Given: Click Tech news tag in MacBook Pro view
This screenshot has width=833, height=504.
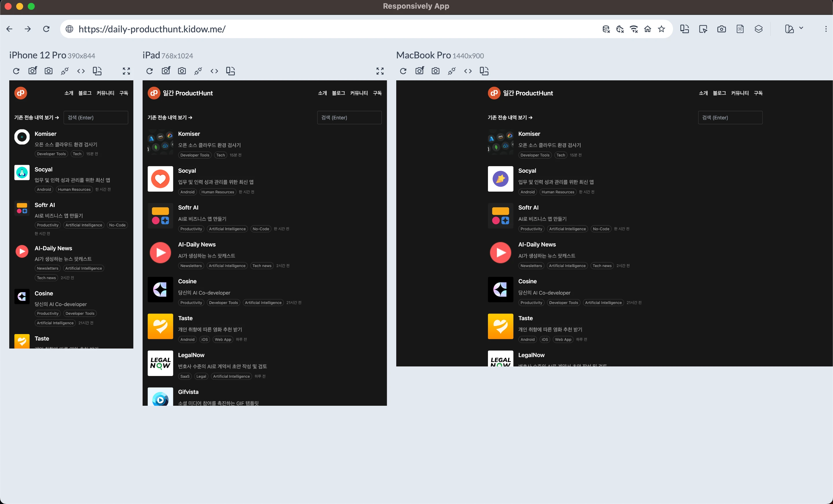Looking at the screenshot, I should tap(602, 266).
